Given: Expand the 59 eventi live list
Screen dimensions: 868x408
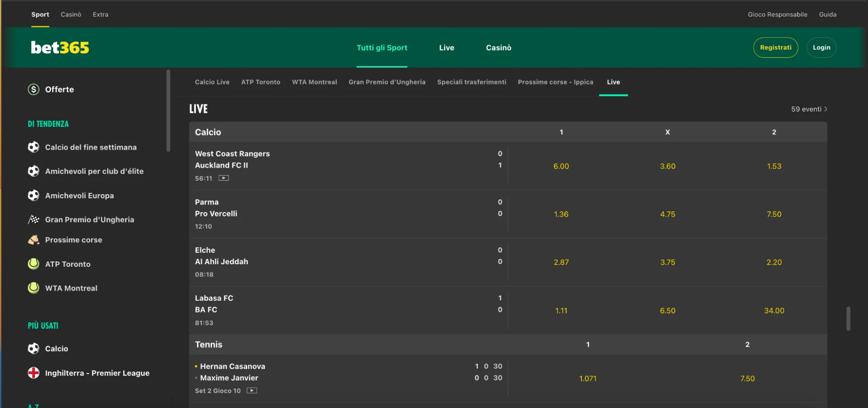Looking at the screenshot, I should coord(809,109).
